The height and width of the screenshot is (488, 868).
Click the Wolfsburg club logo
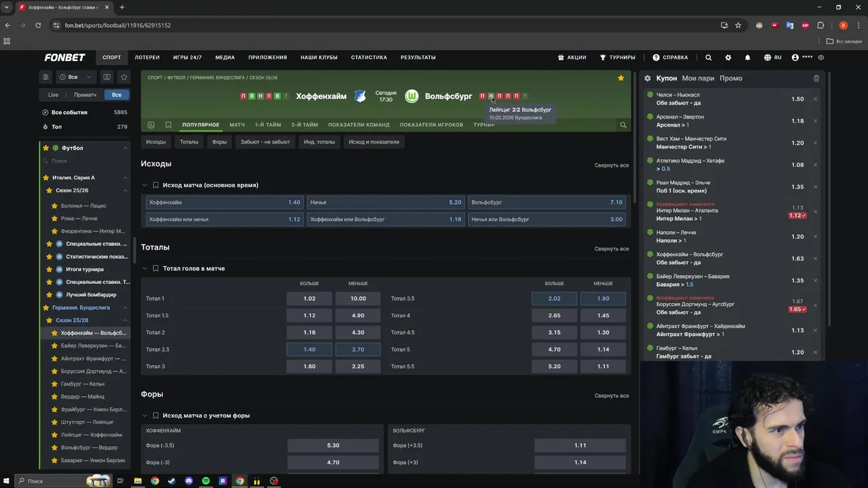coord(412,96)
